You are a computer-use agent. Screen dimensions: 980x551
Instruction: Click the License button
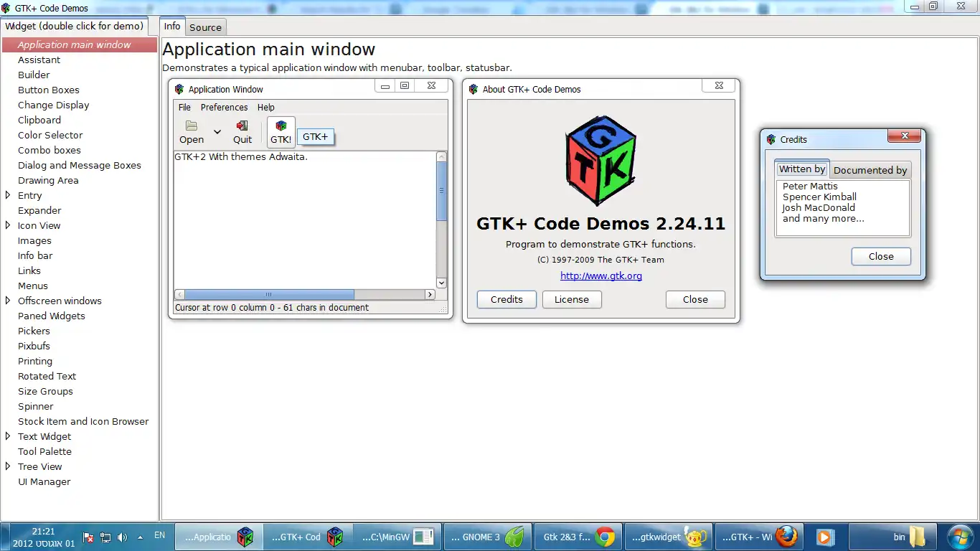[572, 300]
